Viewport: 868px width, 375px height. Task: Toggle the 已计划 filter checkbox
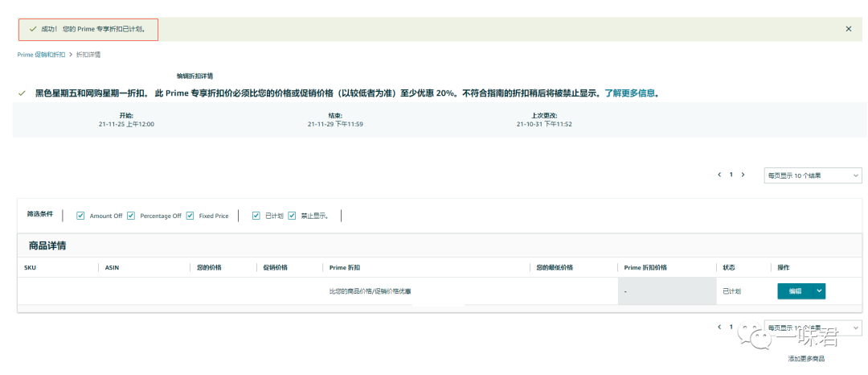click(256, 216)
